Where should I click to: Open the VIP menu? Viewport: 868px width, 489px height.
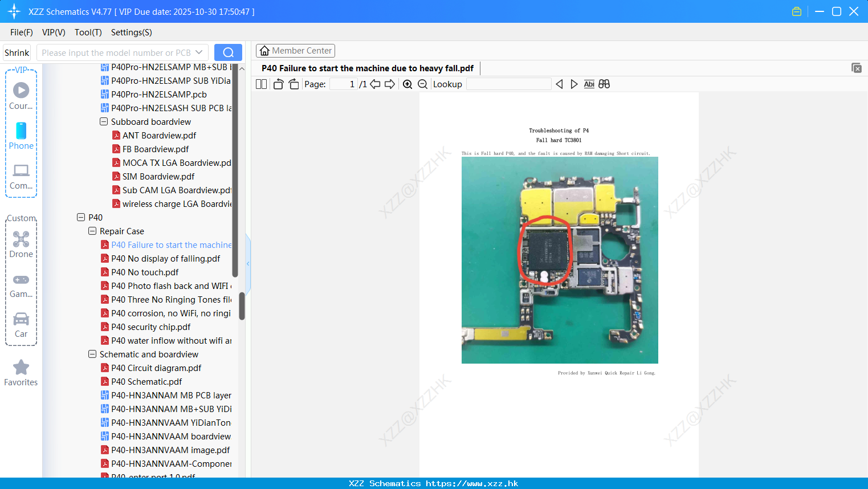[x=54, y=32]
